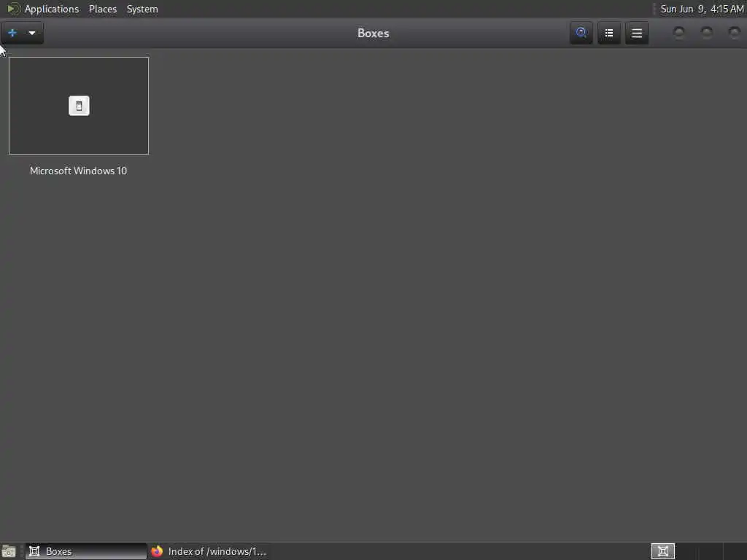Screen dimensions: 747x560
Task: Open the hamburger menu in Boxes
Action: point(636,33)
